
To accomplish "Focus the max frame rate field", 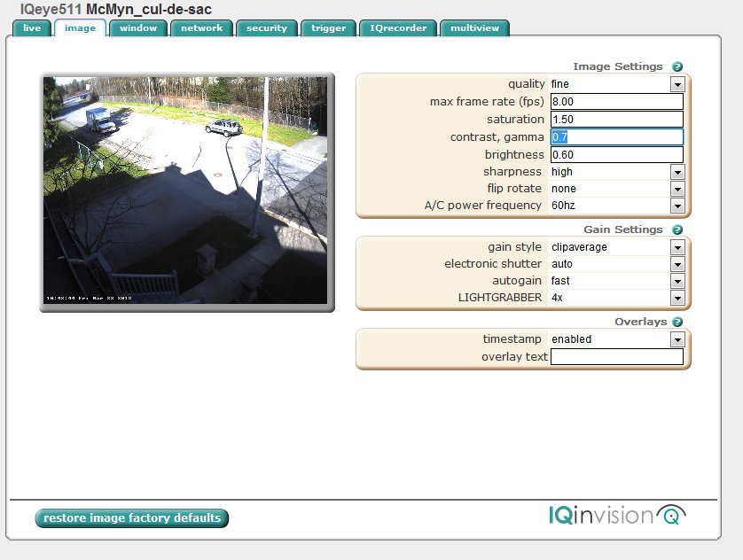I will 616,102.
